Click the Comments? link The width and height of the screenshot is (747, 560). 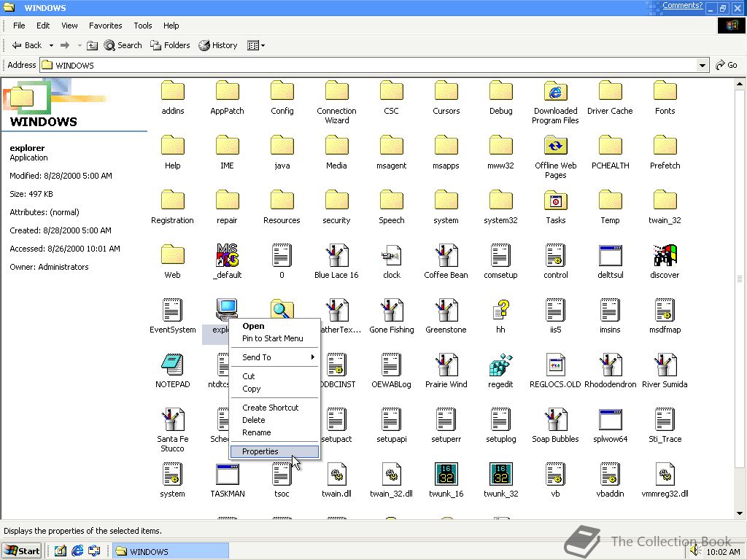pos(682,6)
